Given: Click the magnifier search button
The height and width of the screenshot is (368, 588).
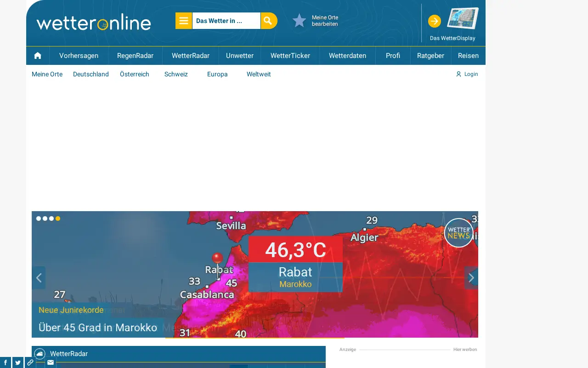Looking at the screenshot, I should point(269,21).
